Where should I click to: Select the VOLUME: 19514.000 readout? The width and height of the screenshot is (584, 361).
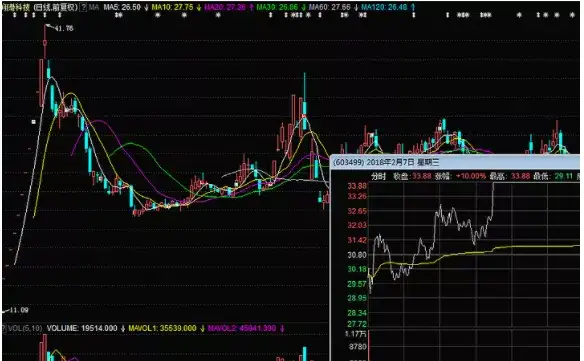(82, 328)
